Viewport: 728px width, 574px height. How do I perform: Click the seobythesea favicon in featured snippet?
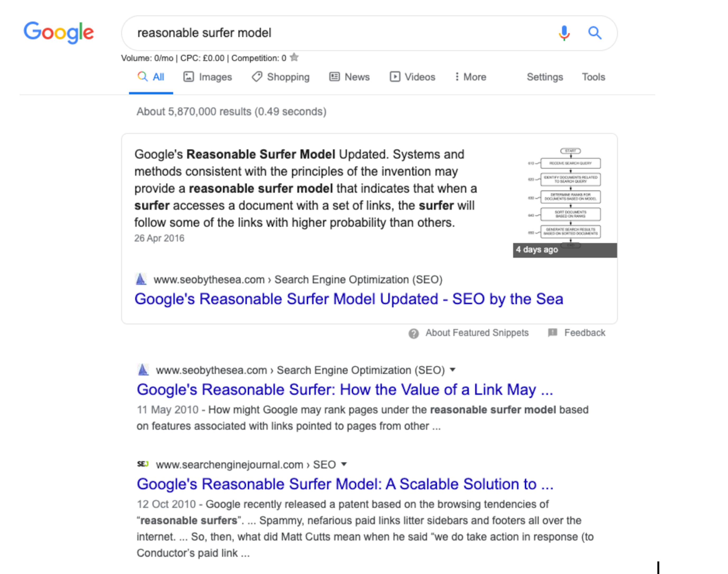click(x=141, y=279)
